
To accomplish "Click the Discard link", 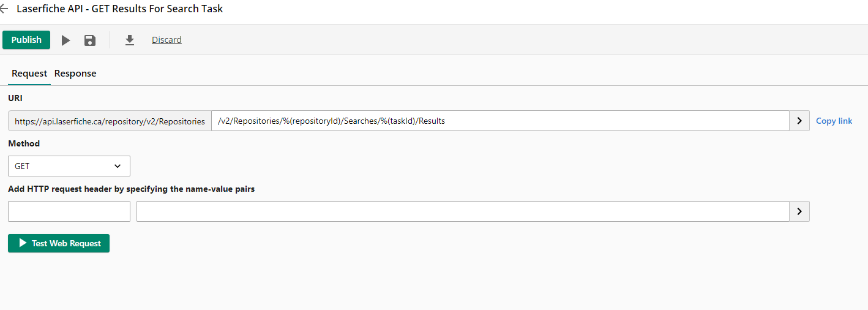I will click(166, 40).
